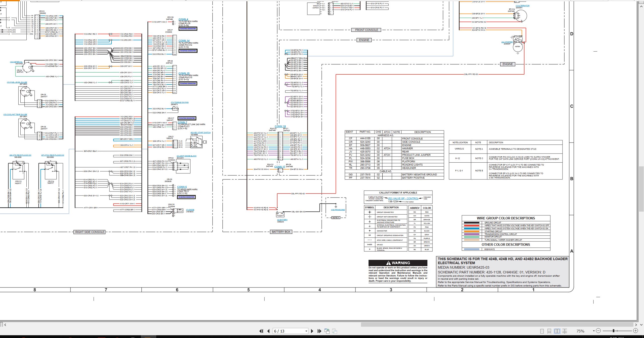644x338 pixels.
Task: Switch to single page view
Action: [542, 331]
